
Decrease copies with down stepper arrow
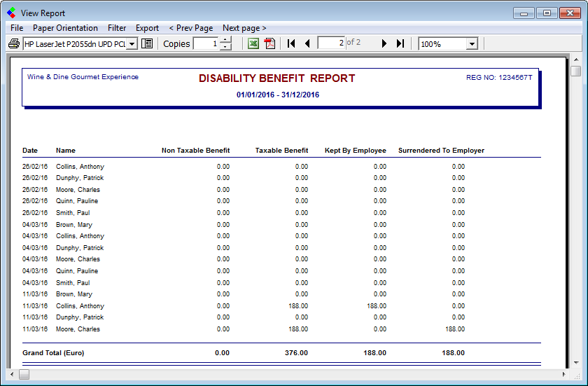click(x=225, y=47)
